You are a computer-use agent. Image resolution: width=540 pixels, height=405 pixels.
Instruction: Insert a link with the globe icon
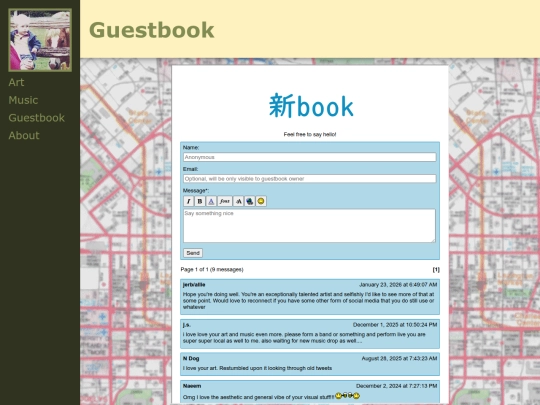[250, 201]
